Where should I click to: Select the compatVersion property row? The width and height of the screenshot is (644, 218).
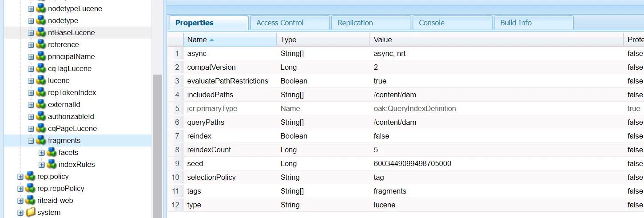(405, 67)
